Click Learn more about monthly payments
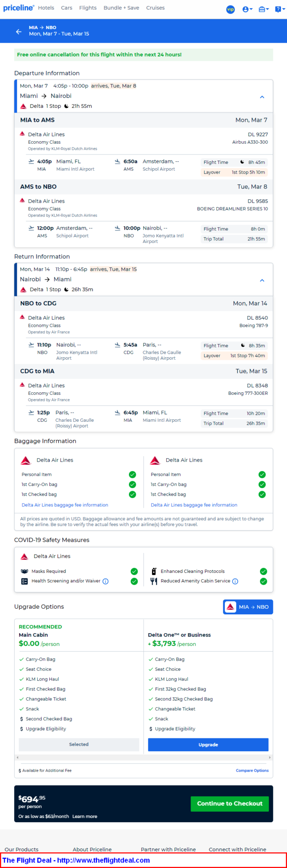The image size is (287, 868). 85,816
